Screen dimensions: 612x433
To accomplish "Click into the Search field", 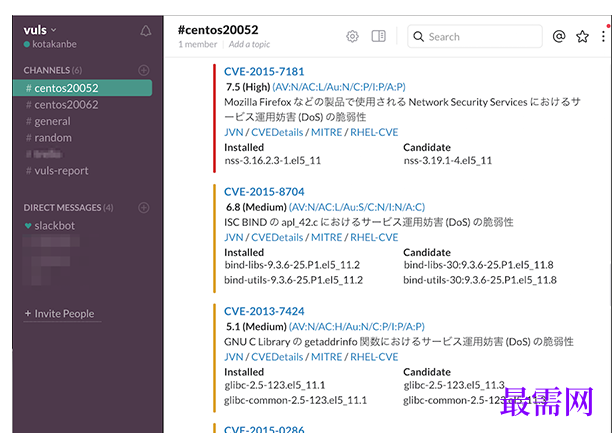I will tap(475, 37).
